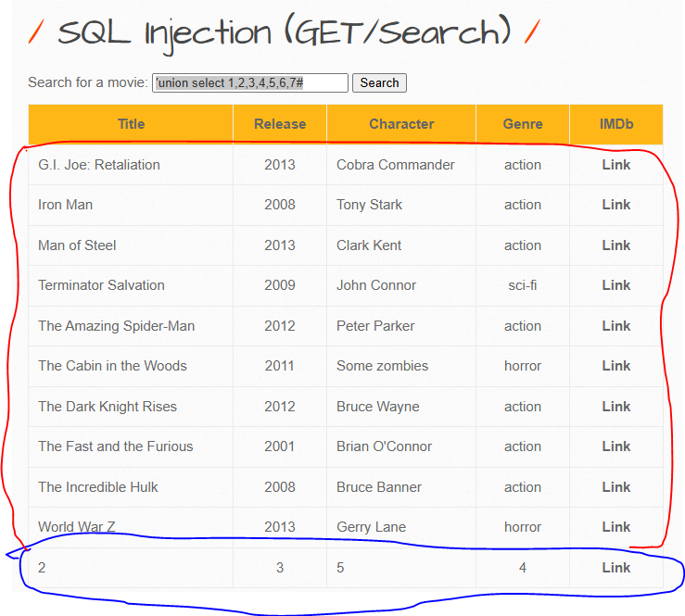Click the Genre column header
This screenshot has width=685, height=616.
click(x=523, y=124)
